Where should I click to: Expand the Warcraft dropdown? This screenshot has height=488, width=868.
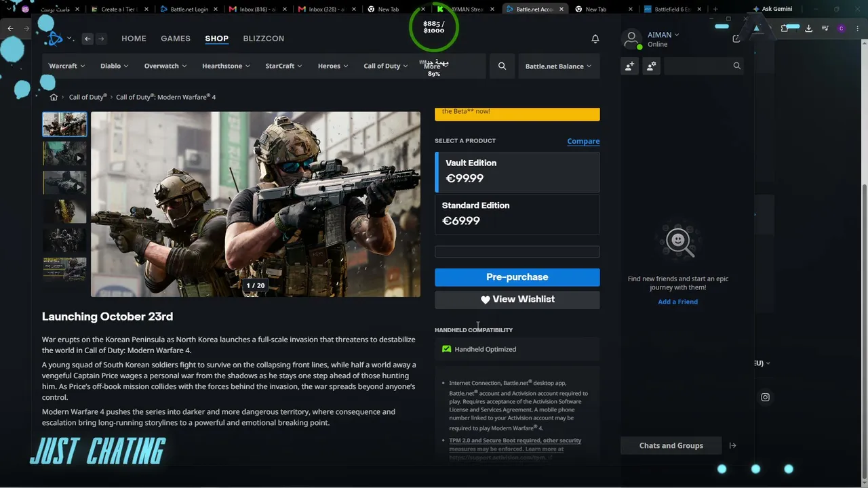coord(66,66)
